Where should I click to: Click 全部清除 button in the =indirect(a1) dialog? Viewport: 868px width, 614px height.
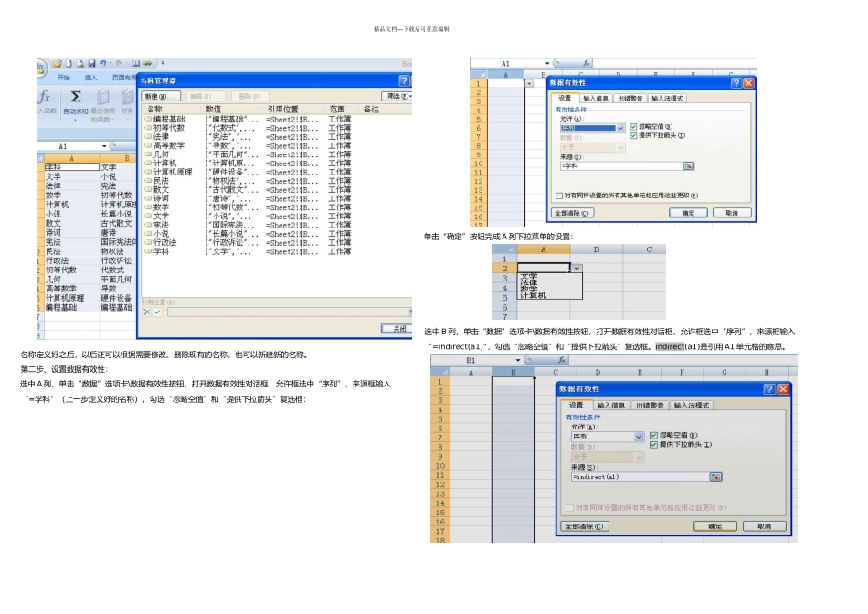585,526
